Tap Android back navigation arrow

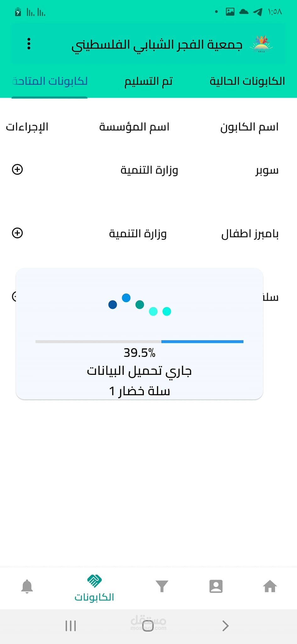[x=225, y=626]
